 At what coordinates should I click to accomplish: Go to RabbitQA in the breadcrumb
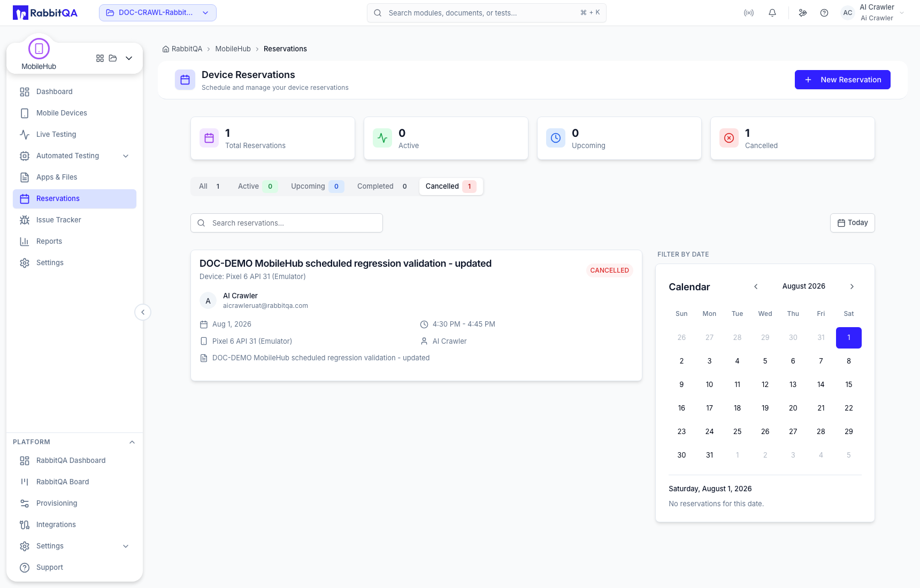[187, 49]
